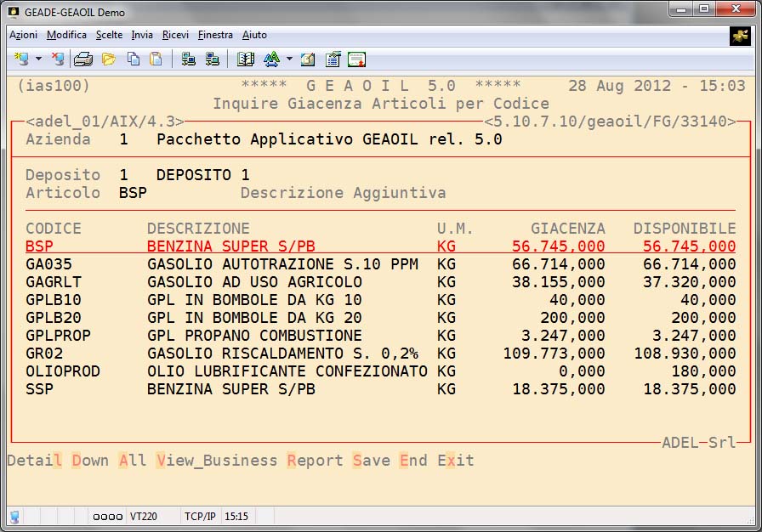Screen dimensions: 762x532
Task: Click the open folder toolbar icon
Action: point(108,59)
